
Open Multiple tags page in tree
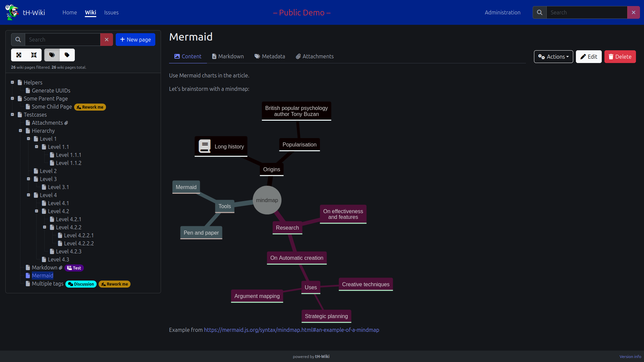click(47, 284)
